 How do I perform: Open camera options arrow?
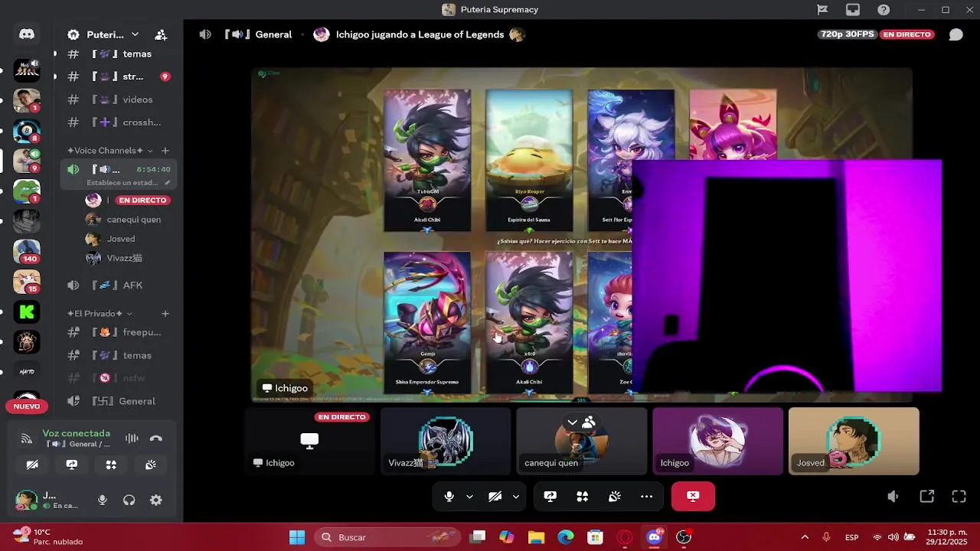point(515,497)
